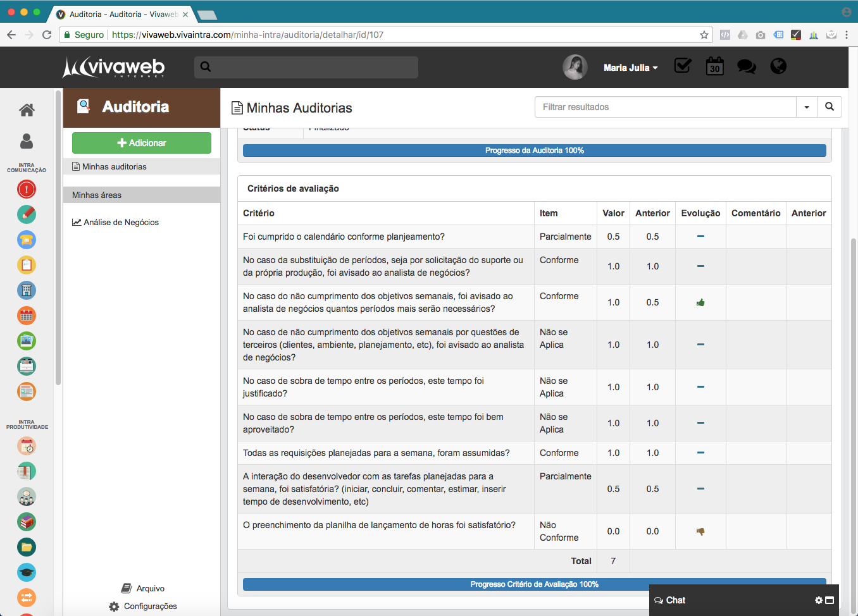Screen dimensions: 858x616
Task: Click the Progresso da Auditoria 100% bar
Action: (534, 151)
